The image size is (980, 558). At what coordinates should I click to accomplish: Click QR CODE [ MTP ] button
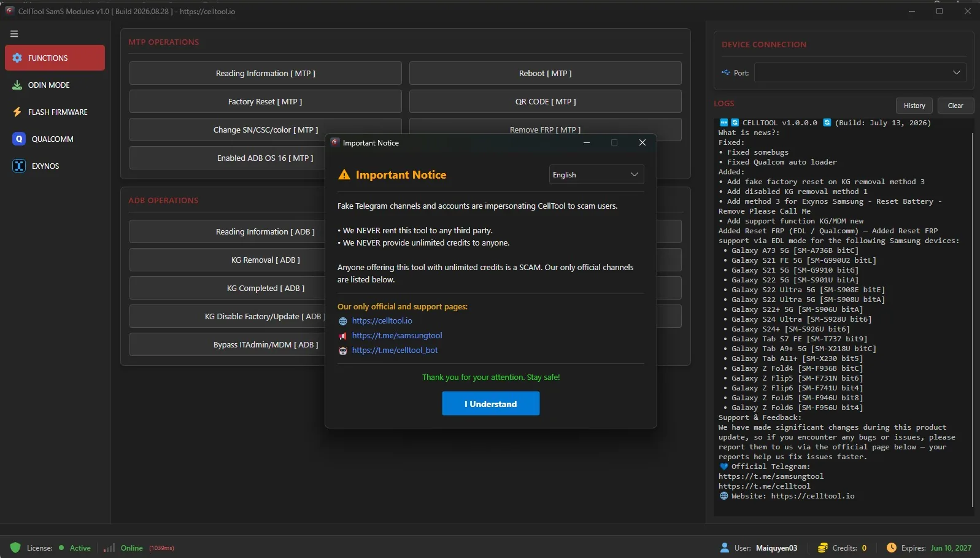coord(546,101)
